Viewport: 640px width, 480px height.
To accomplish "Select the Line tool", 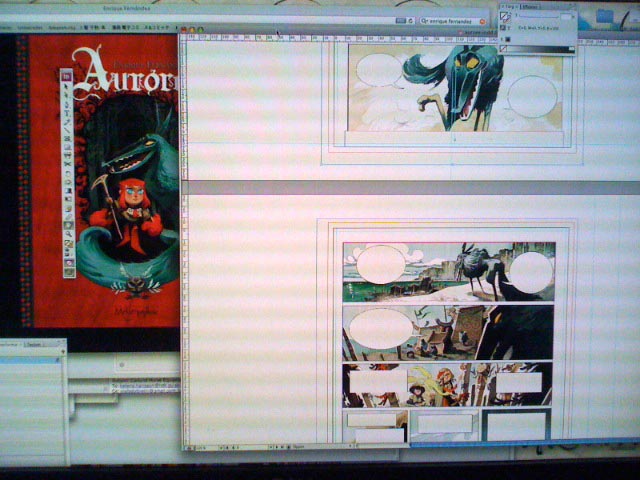I will coord(67,130).
